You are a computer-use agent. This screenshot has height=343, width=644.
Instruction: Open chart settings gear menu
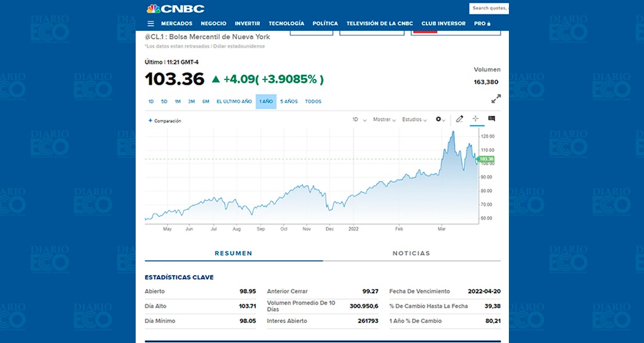[440, 119]
